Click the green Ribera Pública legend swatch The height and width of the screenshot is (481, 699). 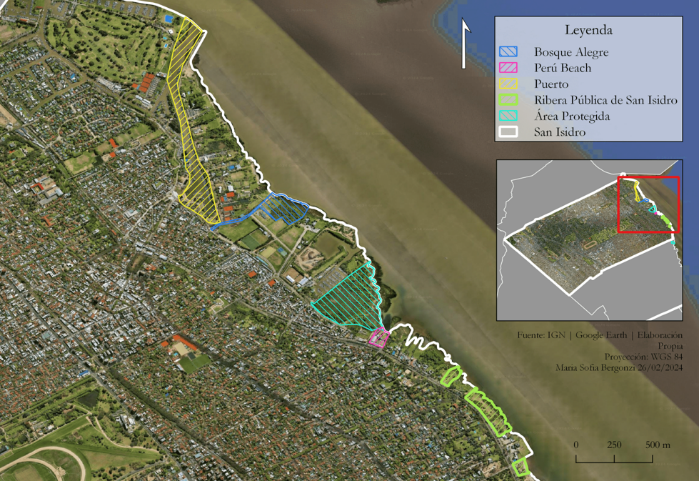click(x=509, y=100)
